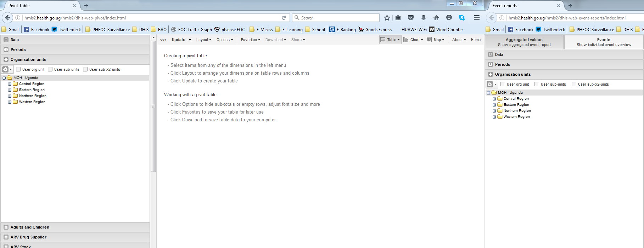The width and height of the screenshot is (644, 248).
Task: Expand Northern Region in Pivot Table tree
Action: pos(10,96)
